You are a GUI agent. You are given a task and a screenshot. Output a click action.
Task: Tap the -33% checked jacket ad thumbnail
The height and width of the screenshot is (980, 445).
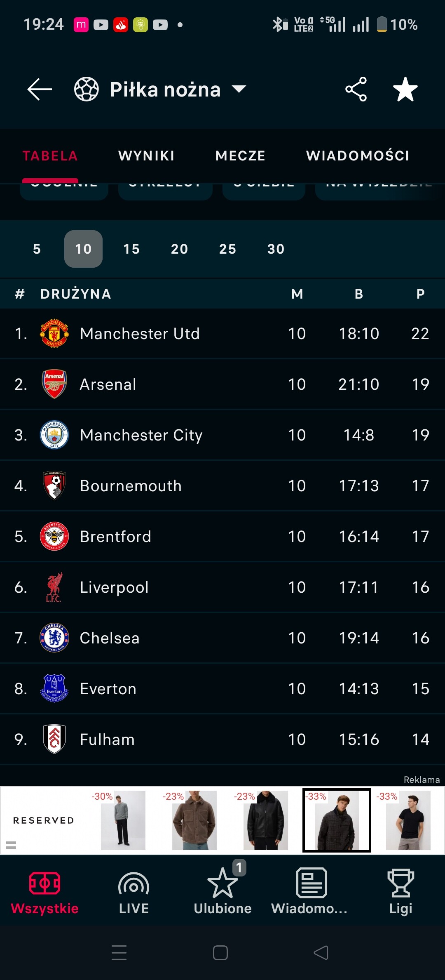tap(337, 820)
